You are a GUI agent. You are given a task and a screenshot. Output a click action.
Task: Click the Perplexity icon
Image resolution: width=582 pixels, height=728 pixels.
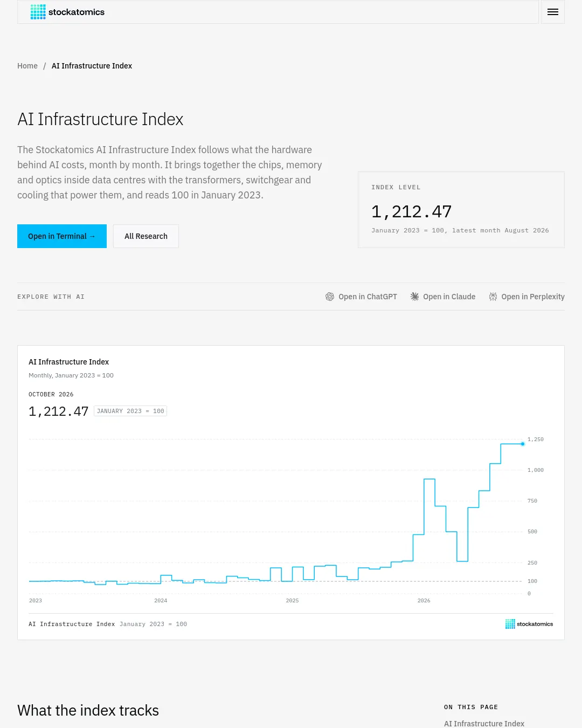point(493,297)
